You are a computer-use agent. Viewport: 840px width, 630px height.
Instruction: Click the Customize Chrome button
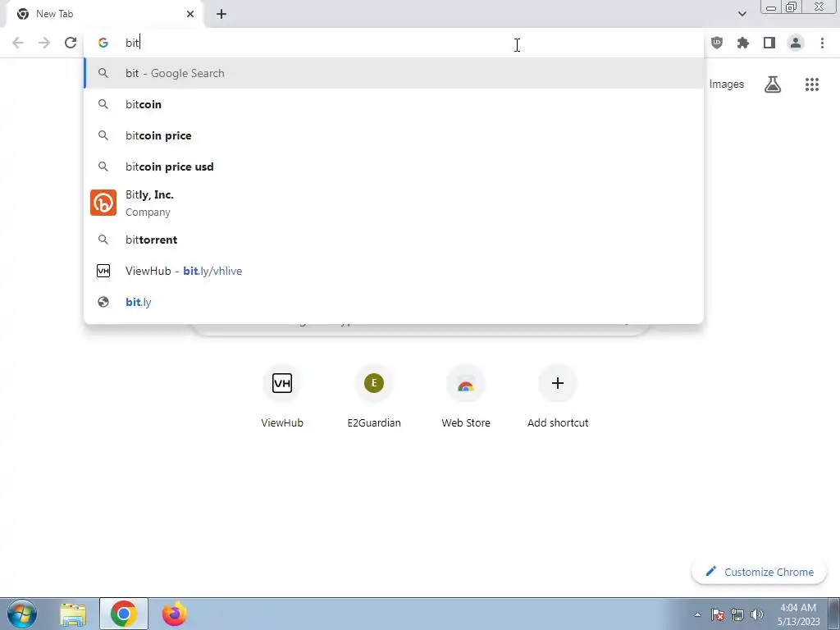[x=759, y=572]
